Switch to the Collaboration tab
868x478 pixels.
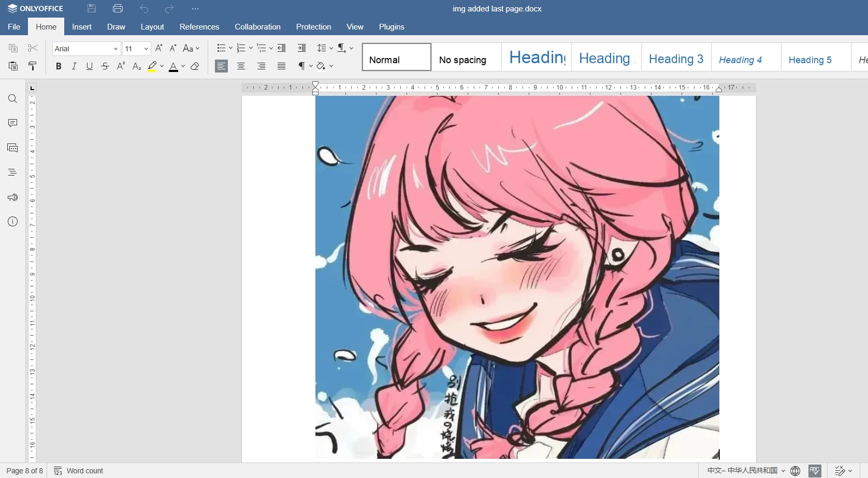click(257, 26)
